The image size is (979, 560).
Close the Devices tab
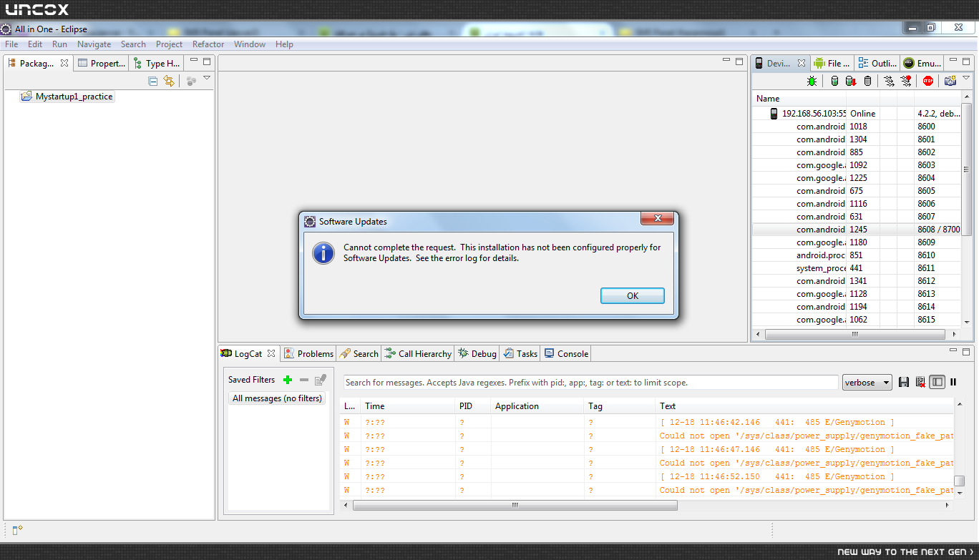coord(802,63)
